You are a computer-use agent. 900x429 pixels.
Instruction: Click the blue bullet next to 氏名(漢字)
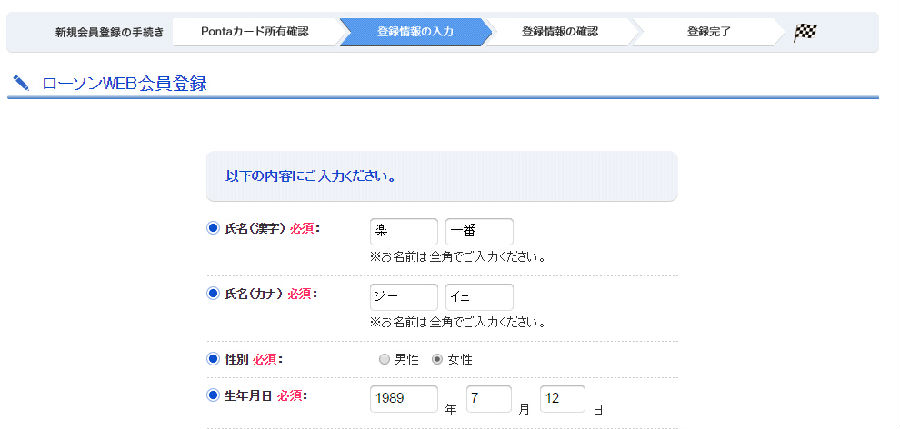[x=212, y=228]
